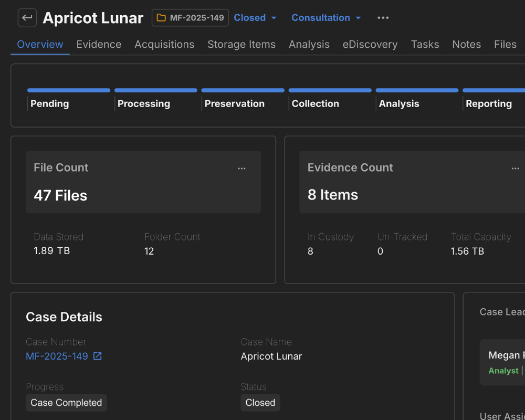
Task: Open the header more-actions ellipsis menu
Action: (x=383, y=17)
